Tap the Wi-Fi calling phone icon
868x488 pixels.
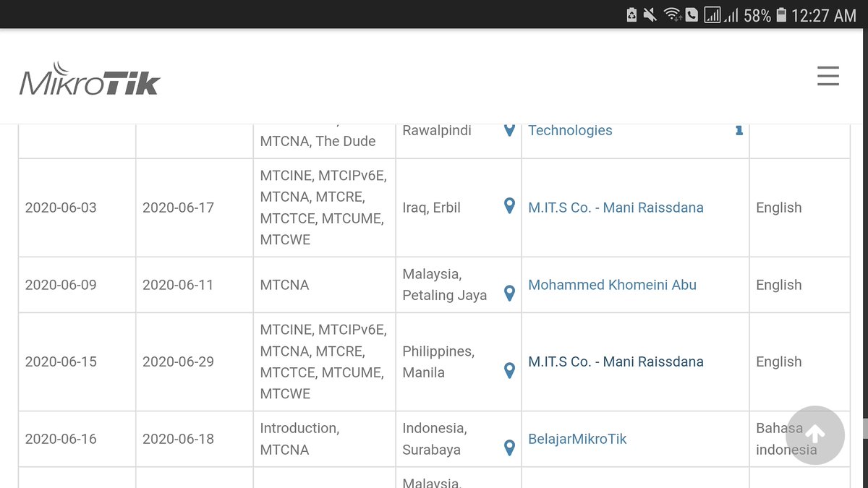coord(692,14)
